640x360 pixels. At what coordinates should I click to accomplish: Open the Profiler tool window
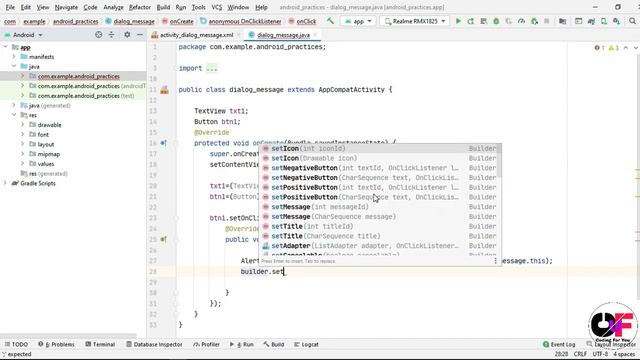click(207, 344)
